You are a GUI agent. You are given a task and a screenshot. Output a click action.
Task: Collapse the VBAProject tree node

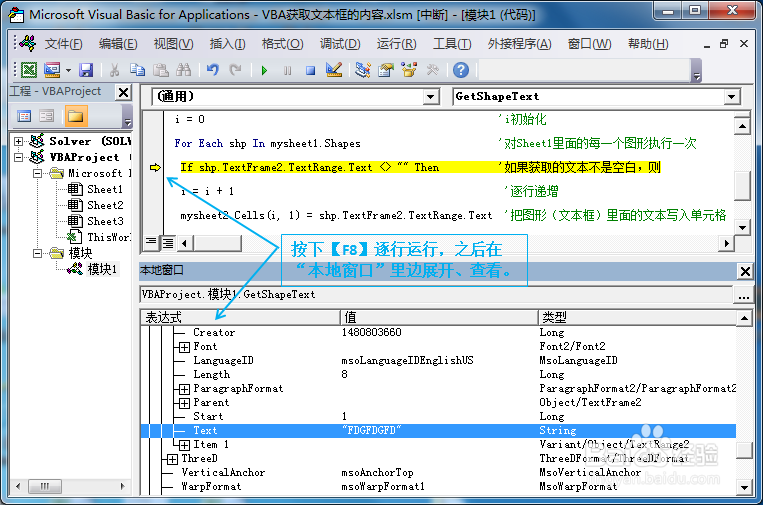[18, 157]
